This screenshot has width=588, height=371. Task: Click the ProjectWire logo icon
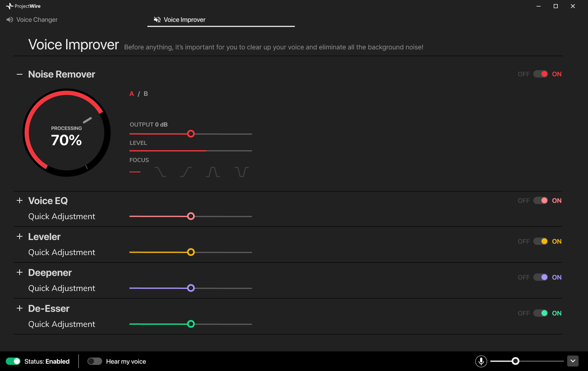coord(9,6)
